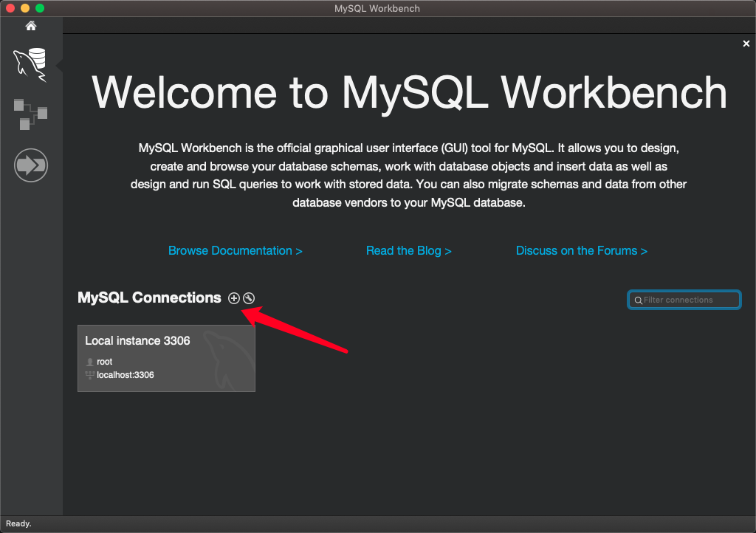
Task: Click the localhost:3306 host text
Action: pyautogui.click(x=126, y=375)
